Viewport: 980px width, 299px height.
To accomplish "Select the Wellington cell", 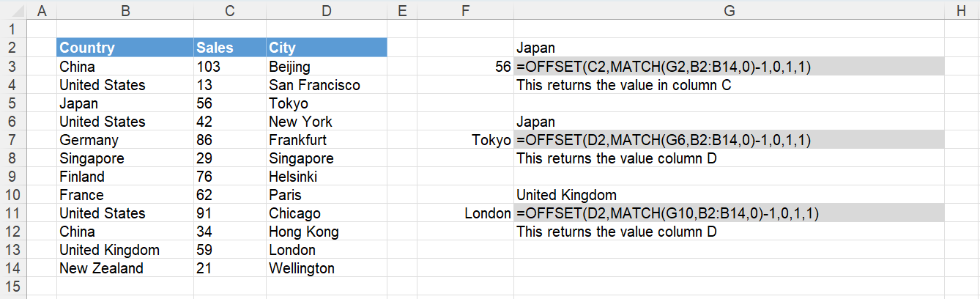I will (x=326, y=268).
